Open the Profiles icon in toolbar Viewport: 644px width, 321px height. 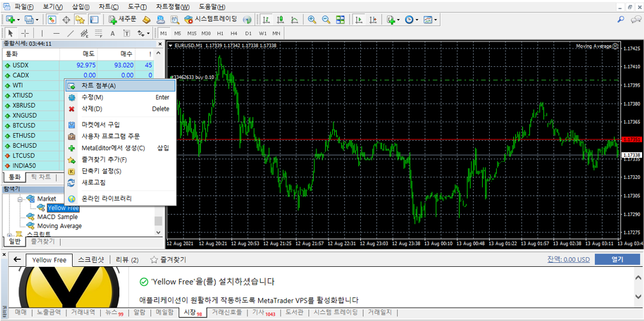(29, 19)
